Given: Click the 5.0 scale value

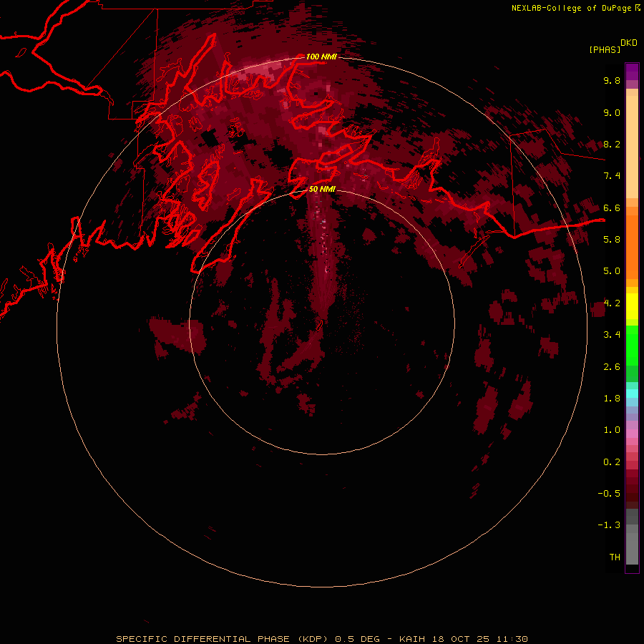Looking at the screenshot, I should 612,271.
